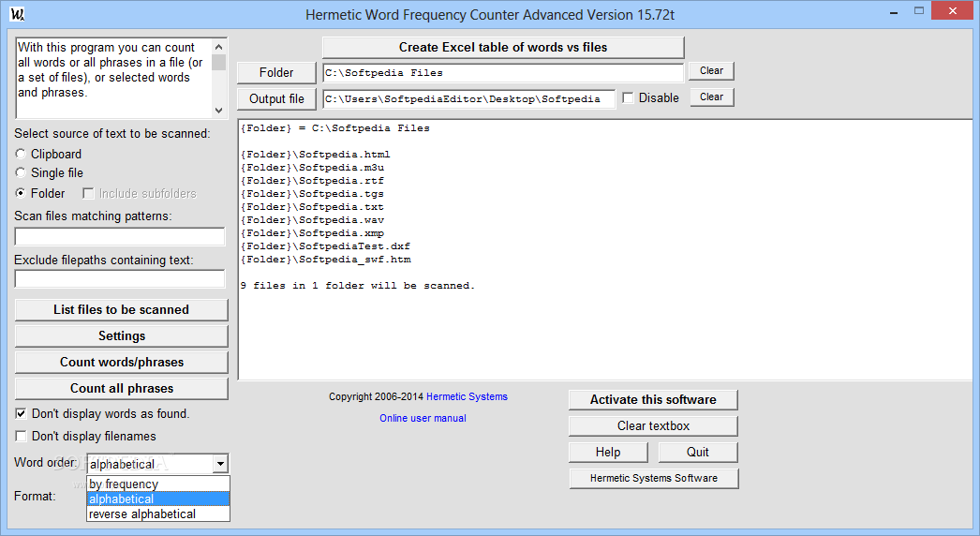Click '9 files in 1 folder will be scanned' text
The height and width of the screenshot is (536, 980).
pos(358,286)
